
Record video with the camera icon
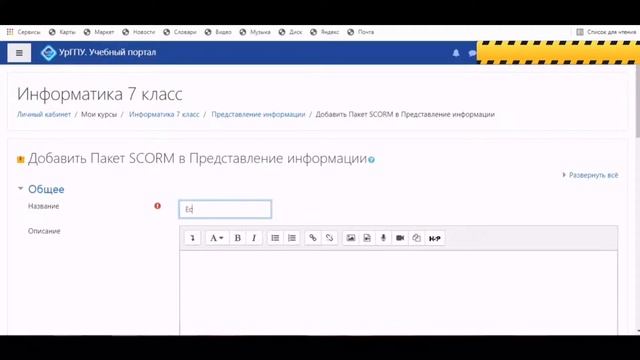[x=400, y=238]
